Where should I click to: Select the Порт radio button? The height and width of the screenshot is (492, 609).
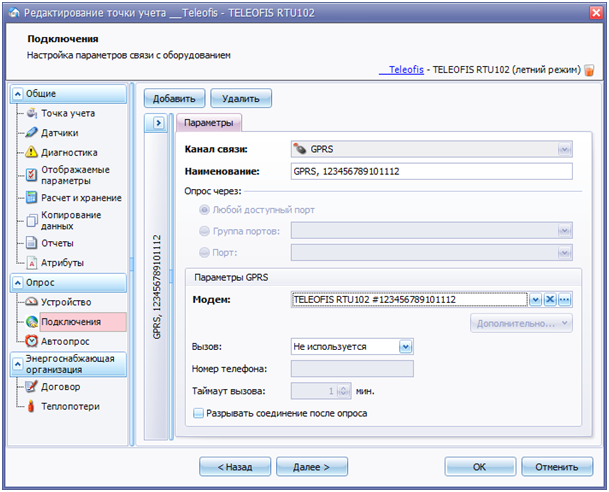pos(204,253)
